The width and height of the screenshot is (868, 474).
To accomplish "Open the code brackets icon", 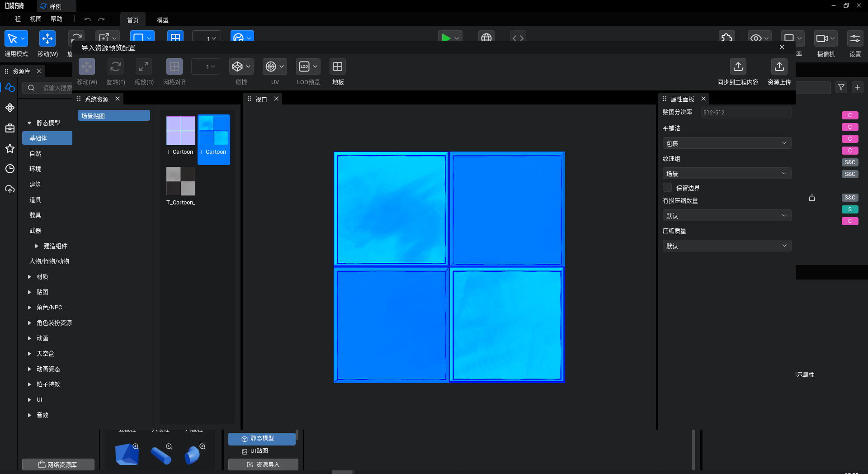I will click(518, 38).
